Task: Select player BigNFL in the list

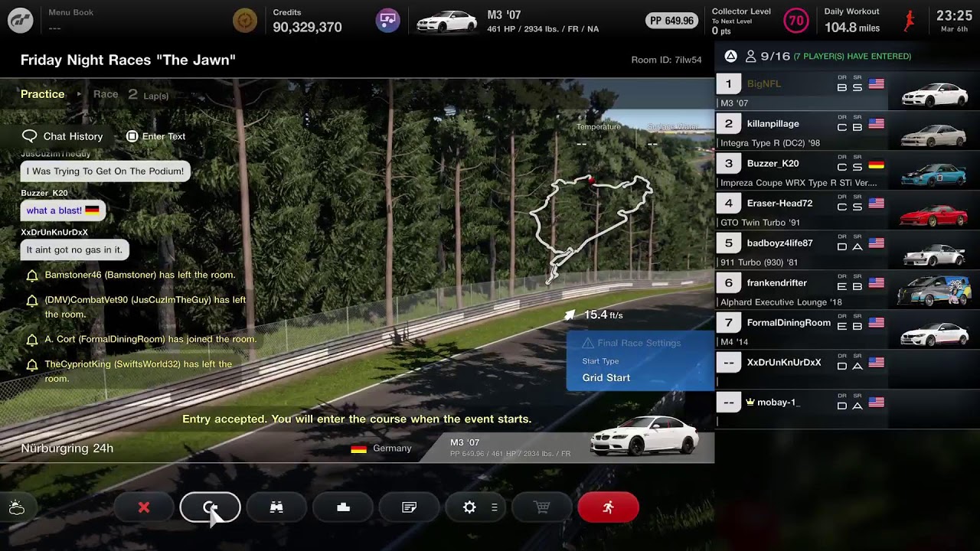Action: point(848,91)
